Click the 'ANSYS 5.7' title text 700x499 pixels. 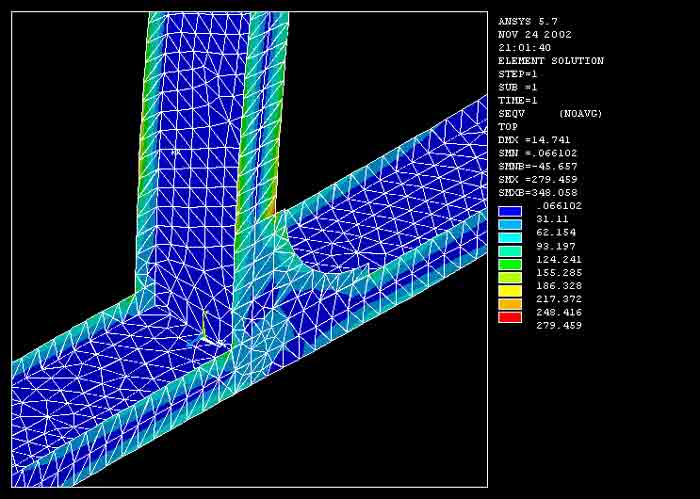point(528,21)
